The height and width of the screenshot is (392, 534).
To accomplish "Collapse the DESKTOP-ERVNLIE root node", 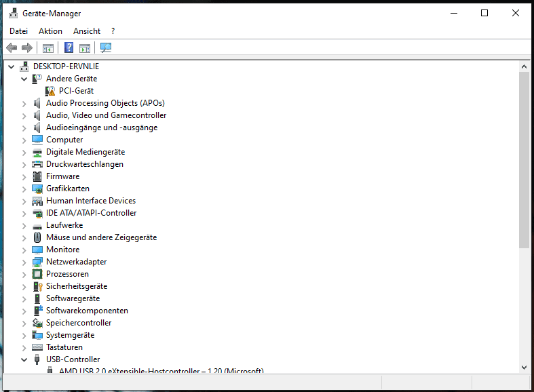I will click(12, 66).
